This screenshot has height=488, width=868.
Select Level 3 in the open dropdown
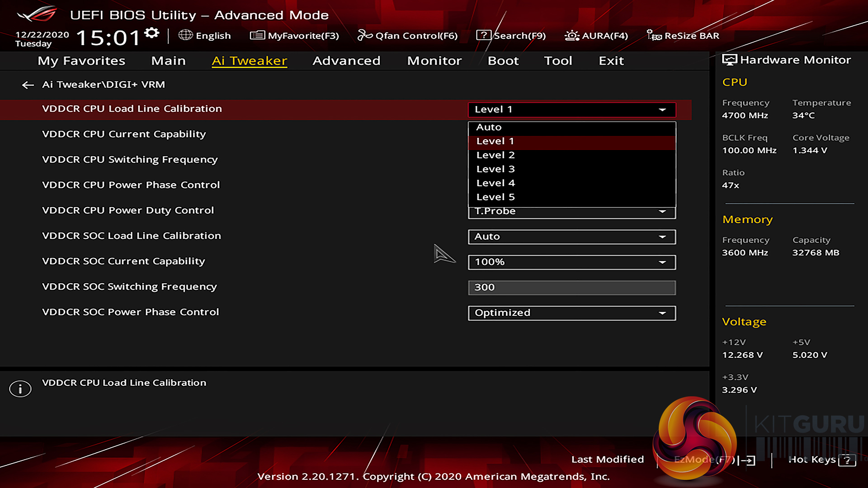[495, 169]
